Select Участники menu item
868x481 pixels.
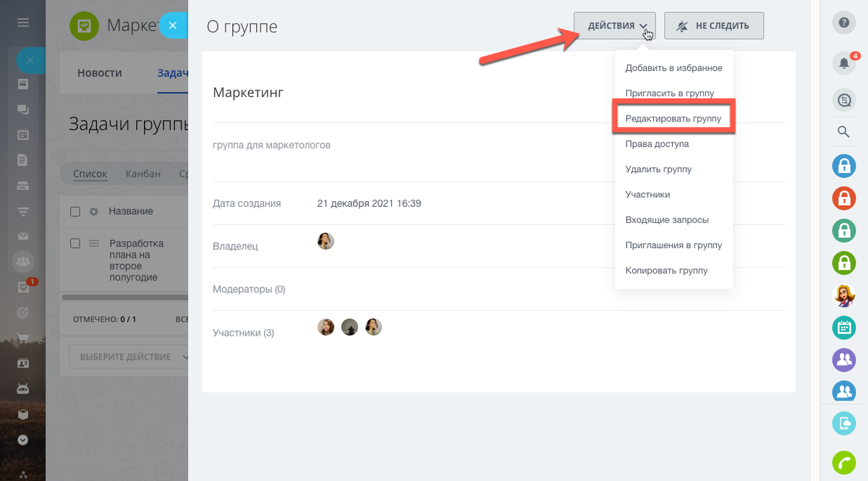tap(673, 195)
